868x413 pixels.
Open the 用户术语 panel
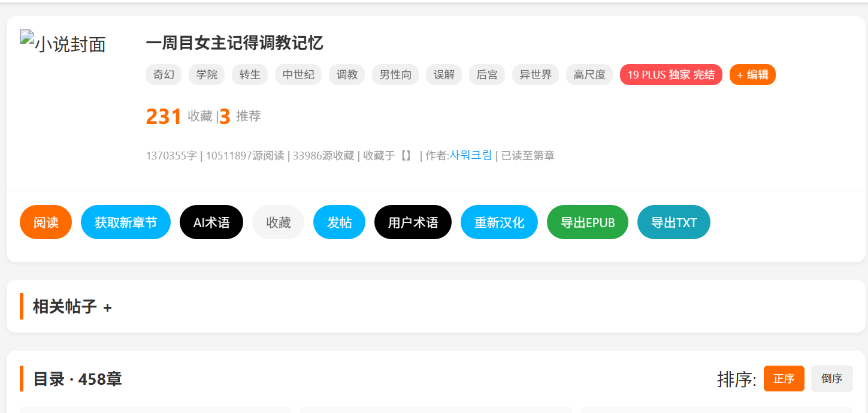pos(413,222)
